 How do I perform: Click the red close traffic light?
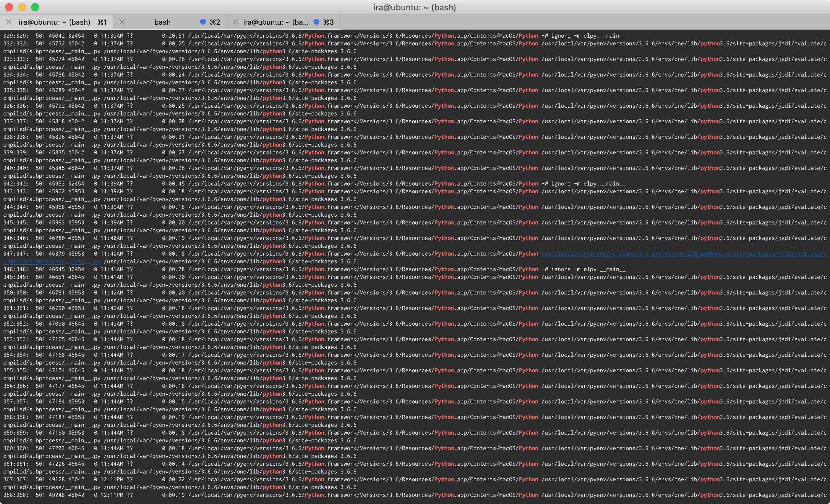click(8, 7)
